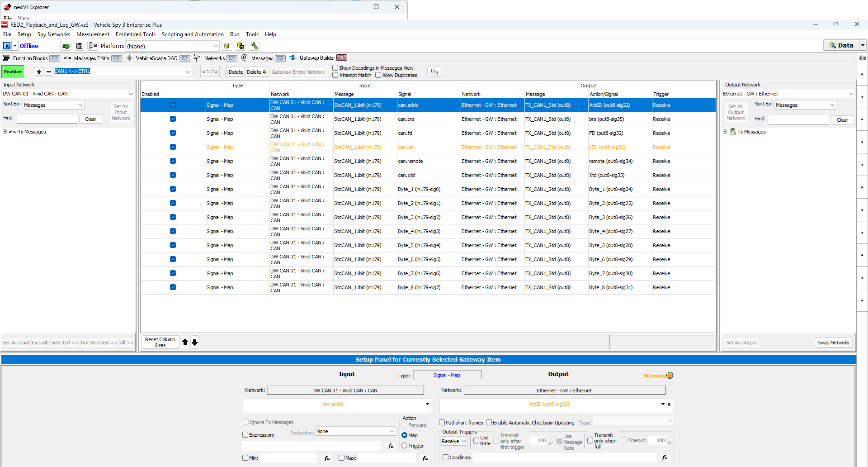The width and height of the screenshot is (868, 467).
Task: Uncheck the can.brs row enabled checkbox
Action: (173, 119)
